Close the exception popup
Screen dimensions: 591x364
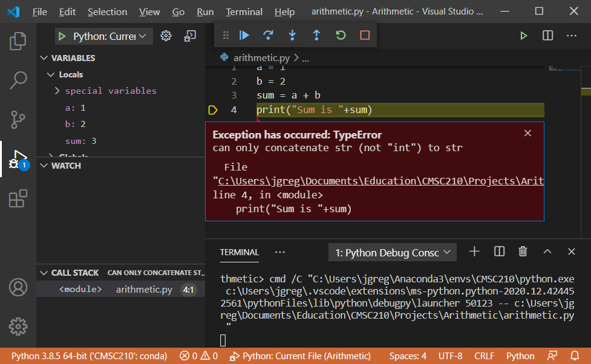527,133
